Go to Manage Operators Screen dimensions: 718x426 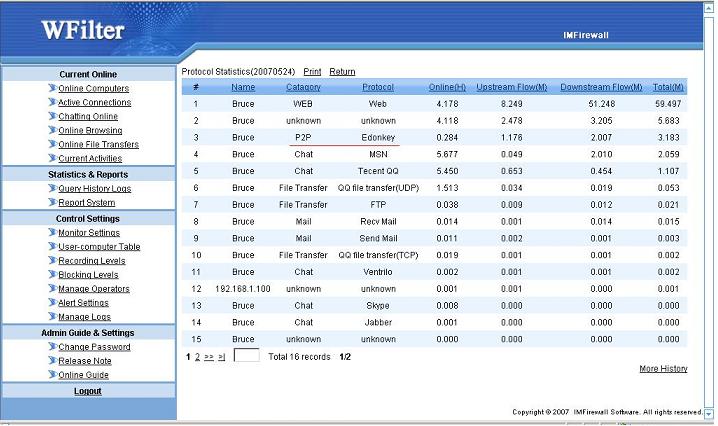(94, 289)
